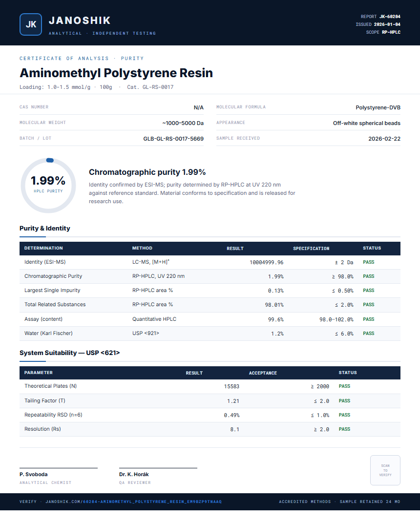The height and width of the screenshot is (524, 420).
Task: Select scope value RP-HPLC in header
Action: 391,32
